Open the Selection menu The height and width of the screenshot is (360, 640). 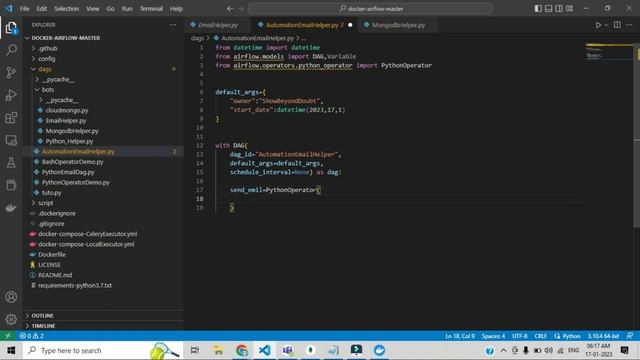(x=67, y=9)
